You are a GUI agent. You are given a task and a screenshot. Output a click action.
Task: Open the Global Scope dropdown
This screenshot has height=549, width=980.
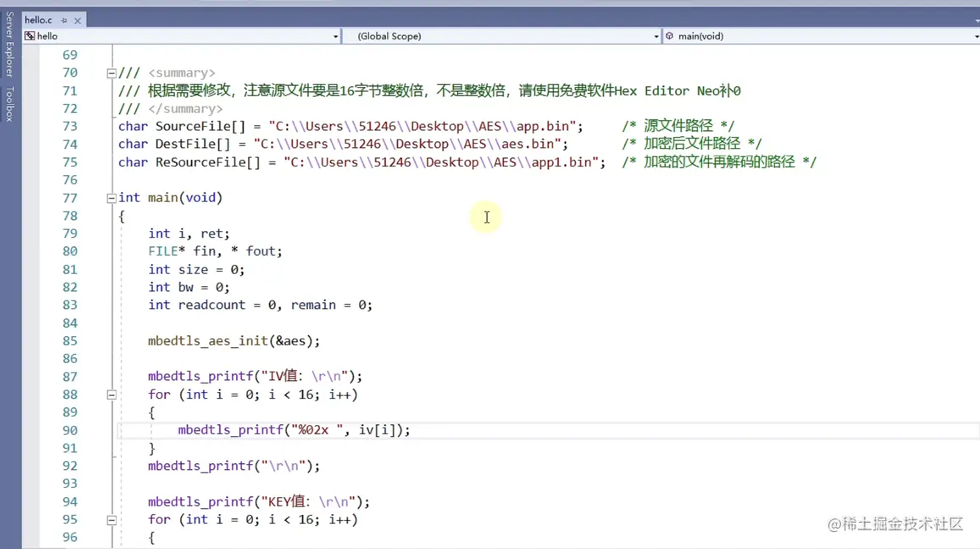[656, 36]
